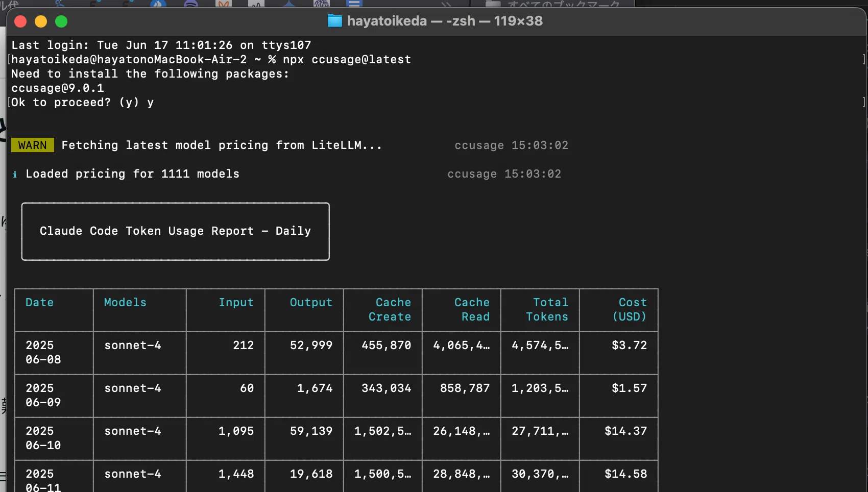868x492 pixels.
Task: Click 'sonnet-4' in the 06-08 row
Action: tap(133, 346)
